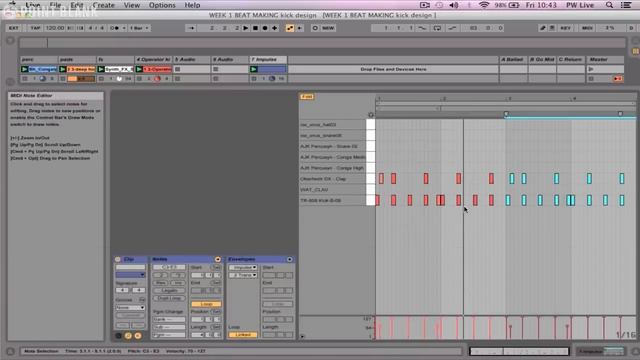Screen dimensions: 640x360
Task: Click the Back to Arrangement button
Action: [300, 28]
